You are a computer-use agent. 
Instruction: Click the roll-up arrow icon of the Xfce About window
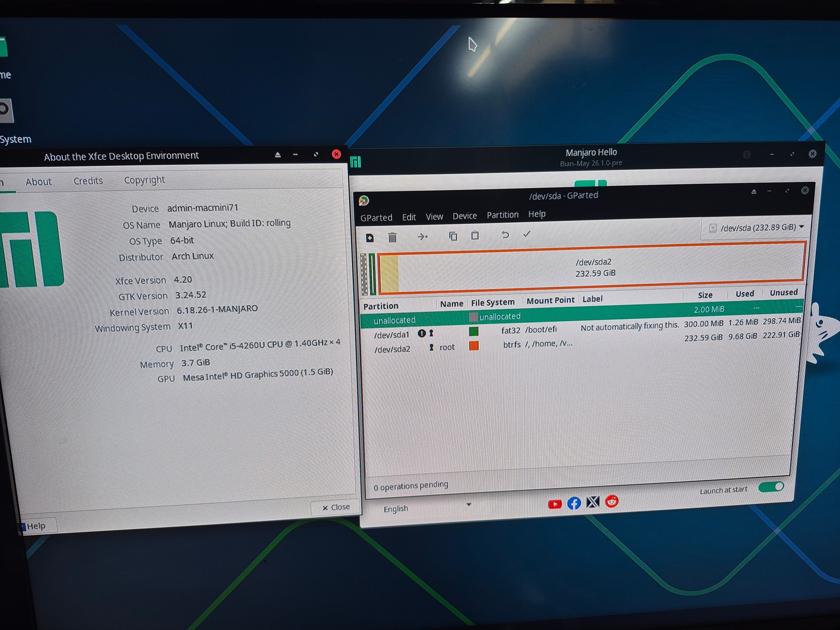278,155
